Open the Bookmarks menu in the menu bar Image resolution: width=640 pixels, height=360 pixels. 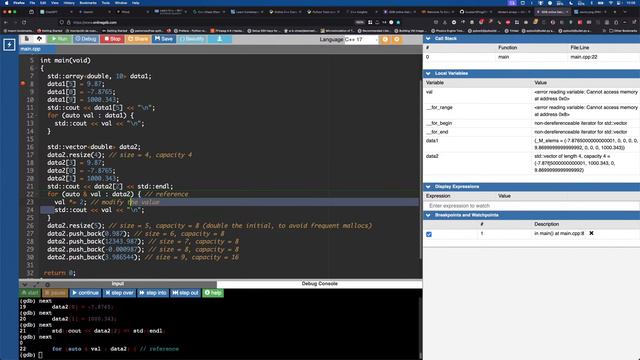coord(88,2)
